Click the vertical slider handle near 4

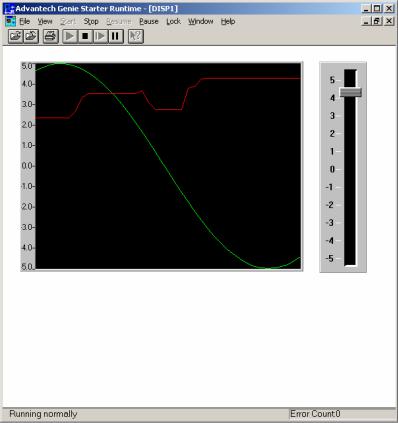351,92
